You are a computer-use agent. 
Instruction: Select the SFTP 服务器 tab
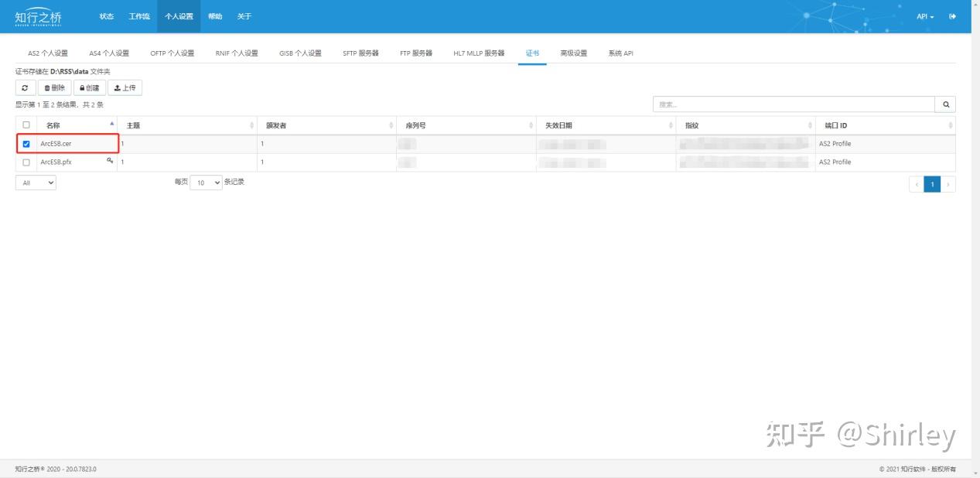[360, 53]
